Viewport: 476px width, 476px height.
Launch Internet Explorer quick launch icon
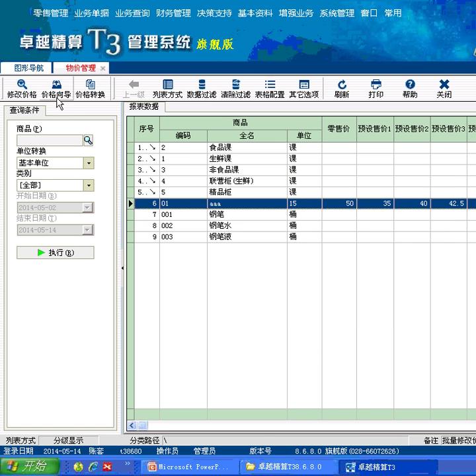click(93, 467)
